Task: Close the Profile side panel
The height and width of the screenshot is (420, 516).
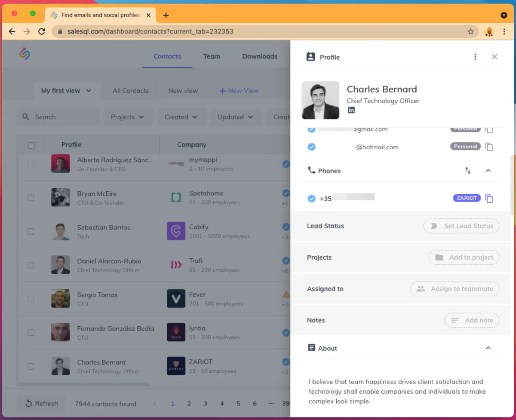Action: pyautogui.click(x=494, y=57)
